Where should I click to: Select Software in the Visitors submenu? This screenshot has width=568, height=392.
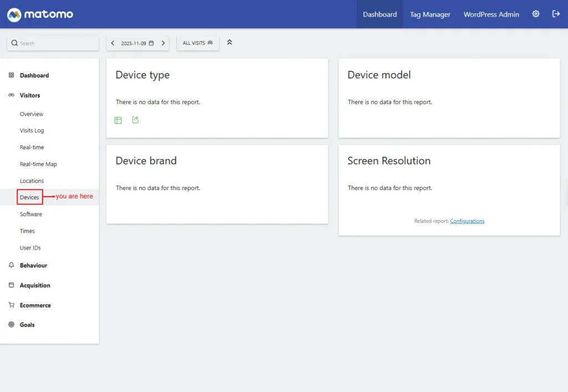(31, 214)
